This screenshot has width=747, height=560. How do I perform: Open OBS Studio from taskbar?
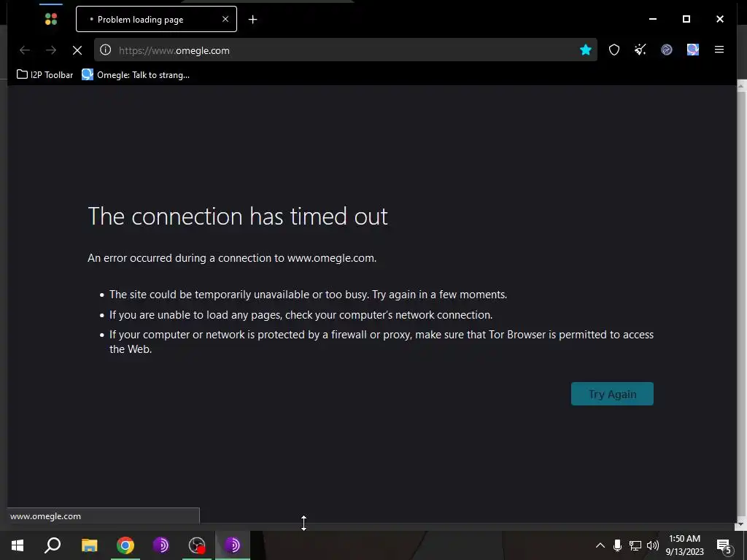click(197, 545)
